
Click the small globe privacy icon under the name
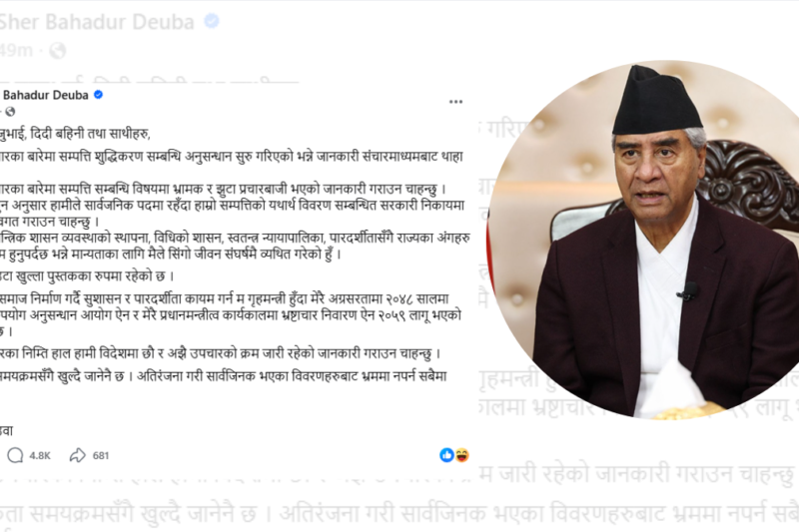pos(10,112)
